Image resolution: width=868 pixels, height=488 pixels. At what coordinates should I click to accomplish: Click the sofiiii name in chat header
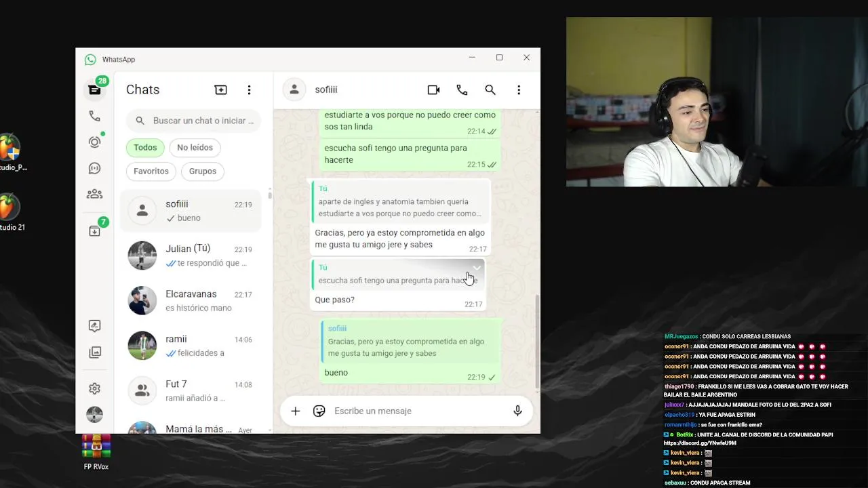[x=326, y=89]
